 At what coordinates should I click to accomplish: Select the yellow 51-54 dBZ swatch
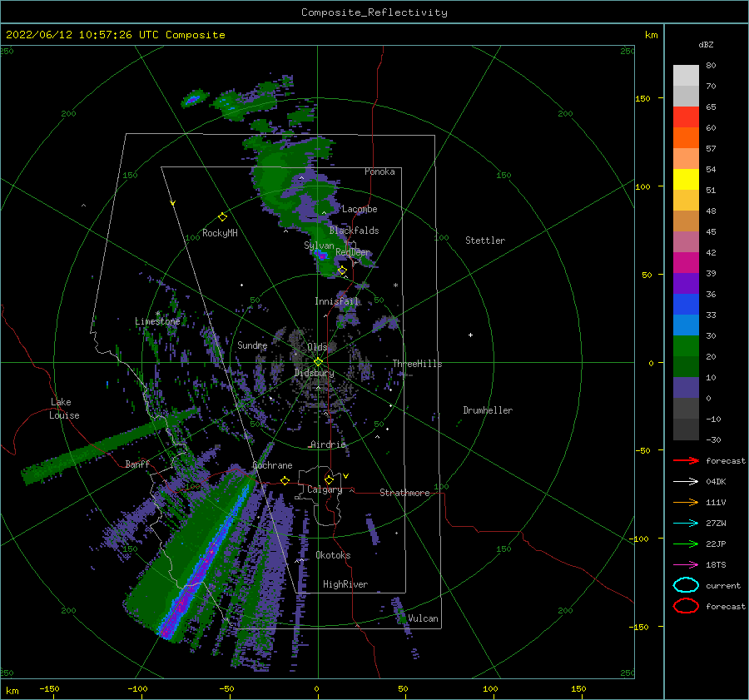[x=686, y=180]
